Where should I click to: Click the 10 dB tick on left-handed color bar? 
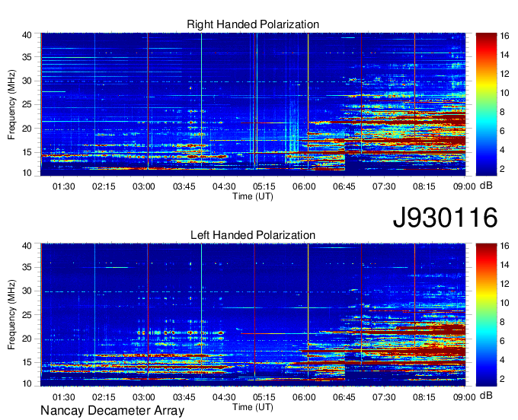(504, 303)
